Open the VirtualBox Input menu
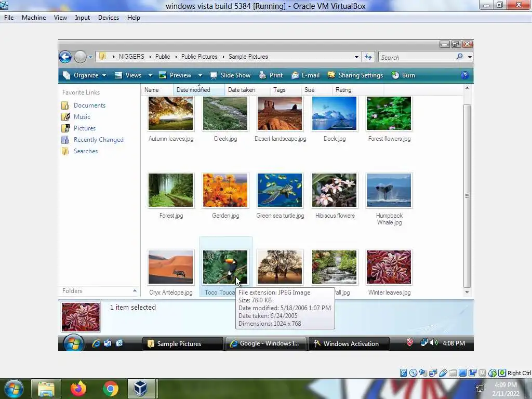532x399 pixels. pyautogui.click(x=83, y=18)
